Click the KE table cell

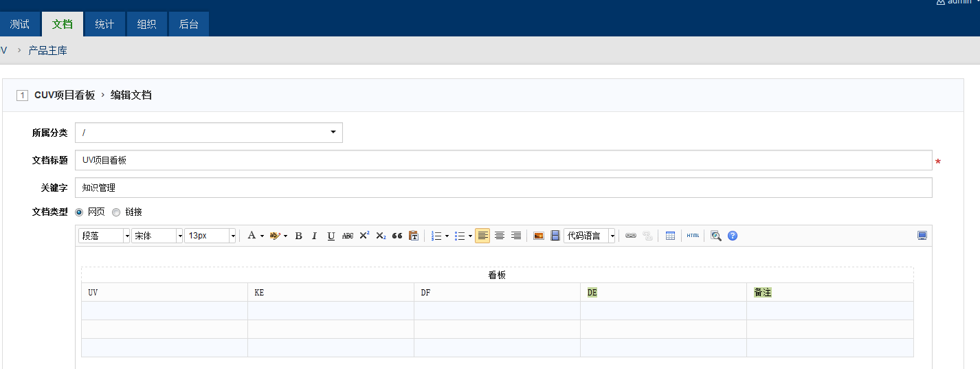point(331,292)
